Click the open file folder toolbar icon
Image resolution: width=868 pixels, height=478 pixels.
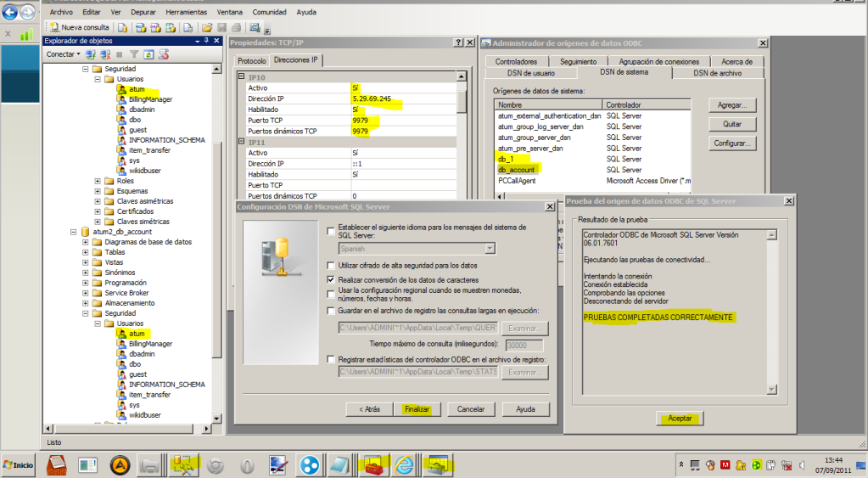pyautogui.click(x=206, y=27)
